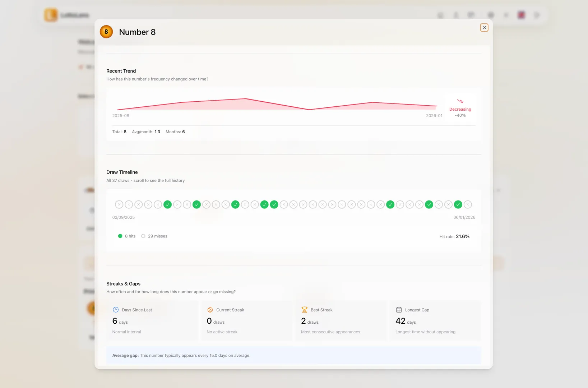The height and width of the screenshot is (388, 588).
Task: Click the Avg/month: 1.3 statistic
Action: [x=146, y=132]
